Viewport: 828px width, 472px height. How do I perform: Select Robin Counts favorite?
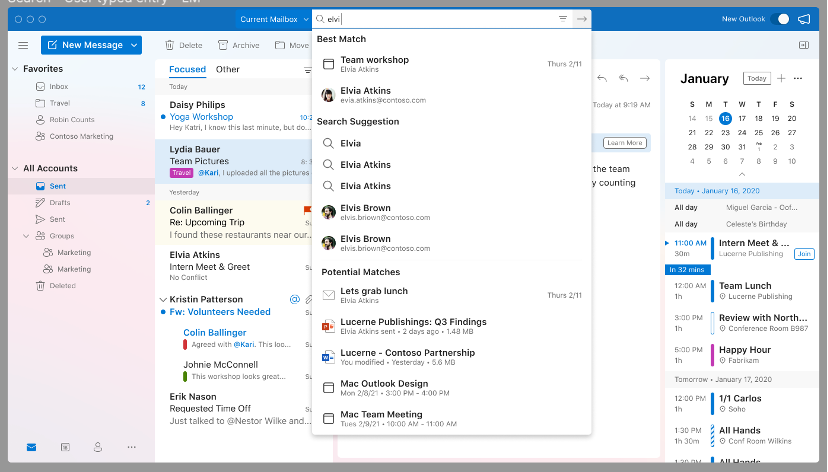click(81, 120)
